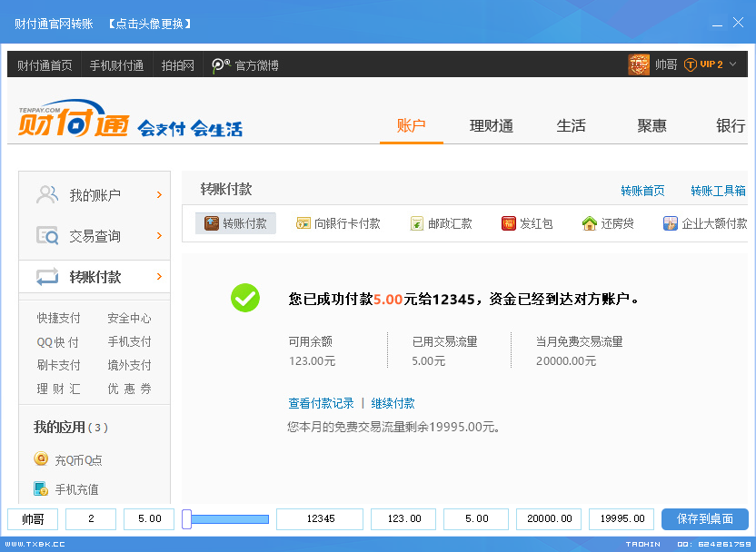Click the free quota field showing 20000.00
The image size is (756, 552).
pyautogui.click(x=549, y=519)
